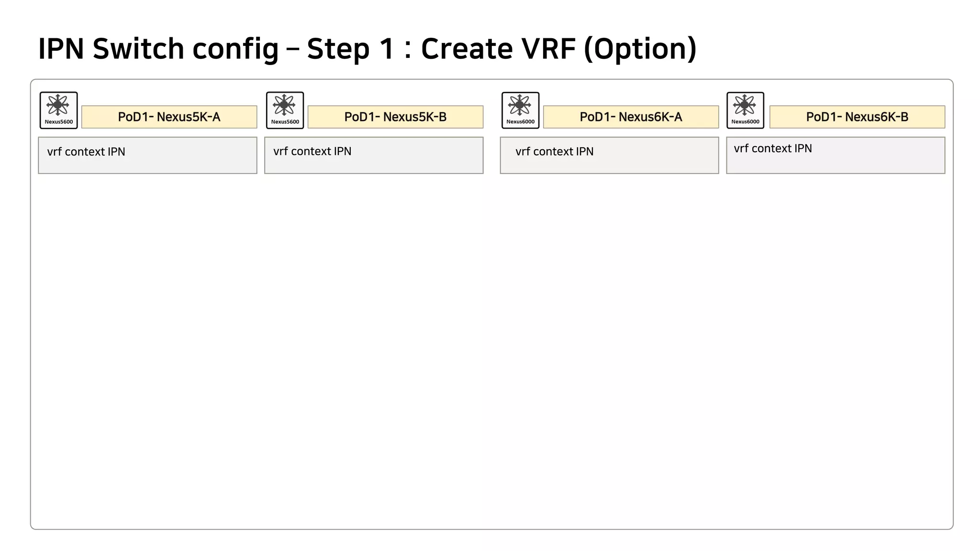The width and height of the screenshot is (980, 551).
Task: Select the Nexus5600 switch icon beside PoD1-Nexus5K-B
Action: point(284,106)
